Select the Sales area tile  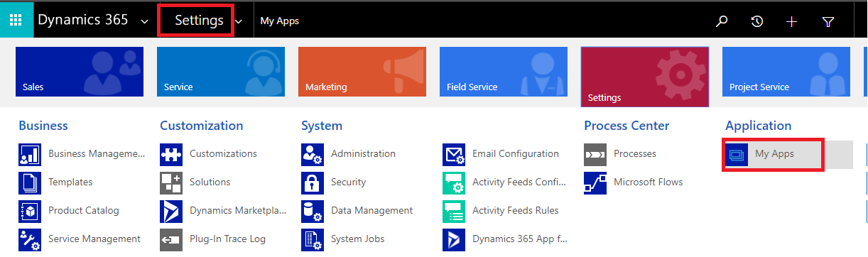(80, 72)
